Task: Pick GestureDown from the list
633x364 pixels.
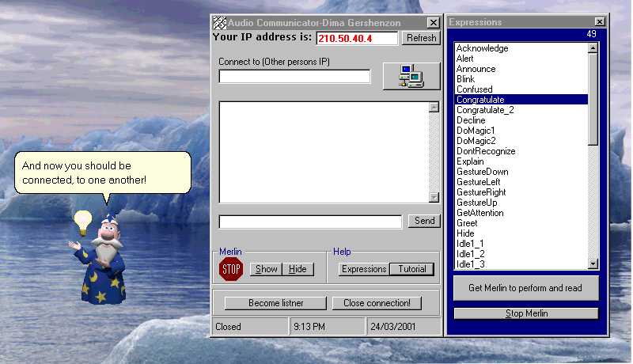Action: 521,172
